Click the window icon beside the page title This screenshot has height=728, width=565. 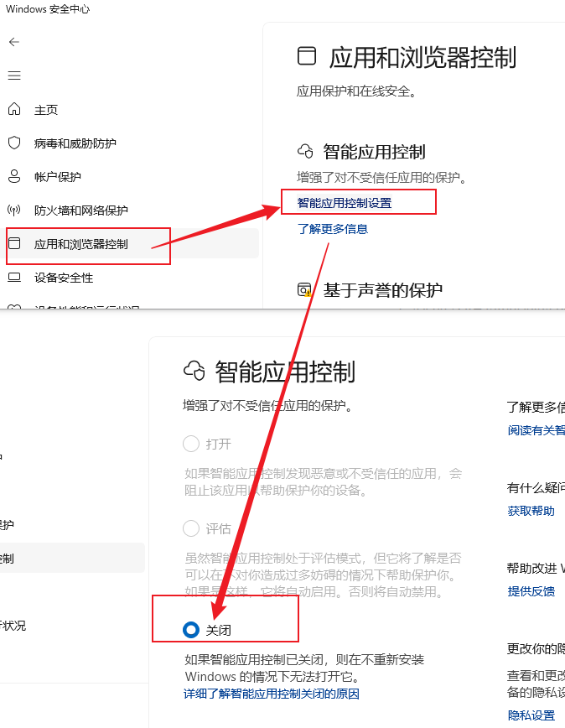pyautogui.click(x=307, y=55)
